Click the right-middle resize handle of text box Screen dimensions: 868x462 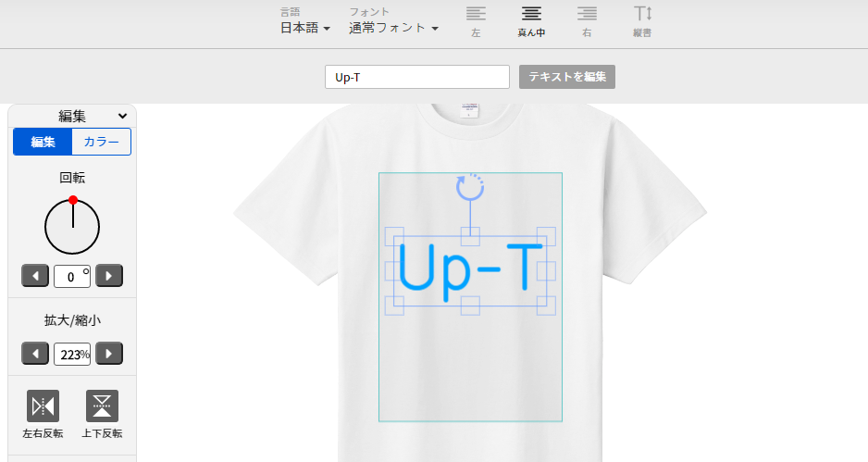(x=546, y=271)
